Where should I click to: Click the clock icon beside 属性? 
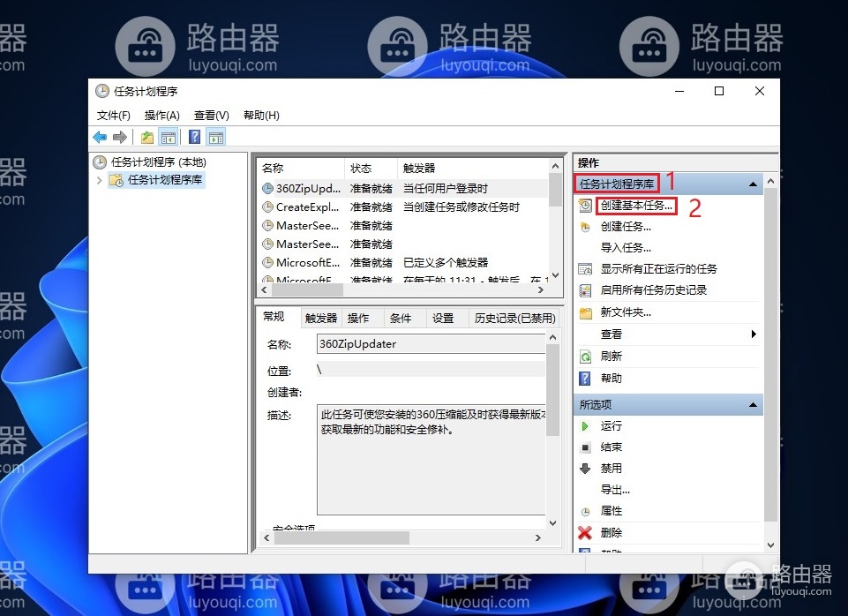click(x=585, y=511)
